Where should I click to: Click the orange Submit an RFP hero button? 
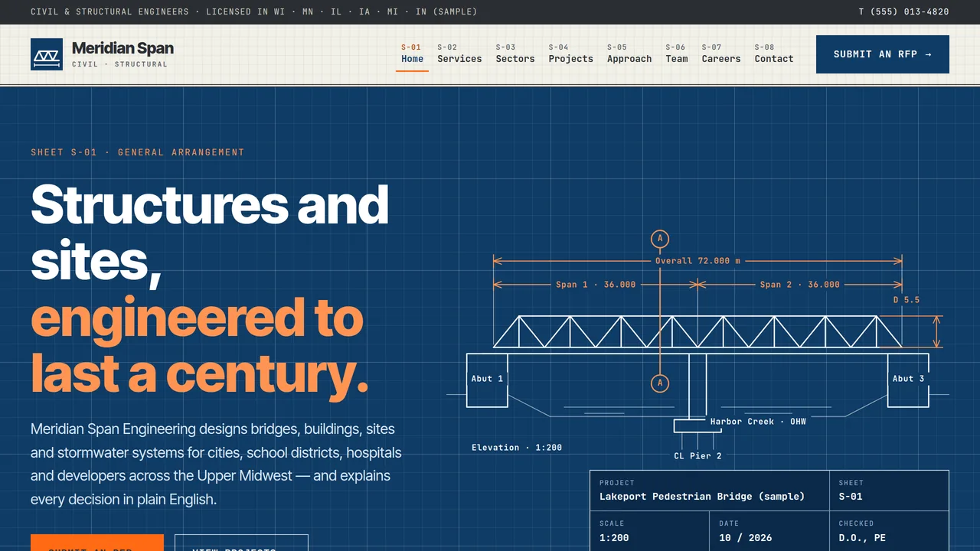point(97,543)
